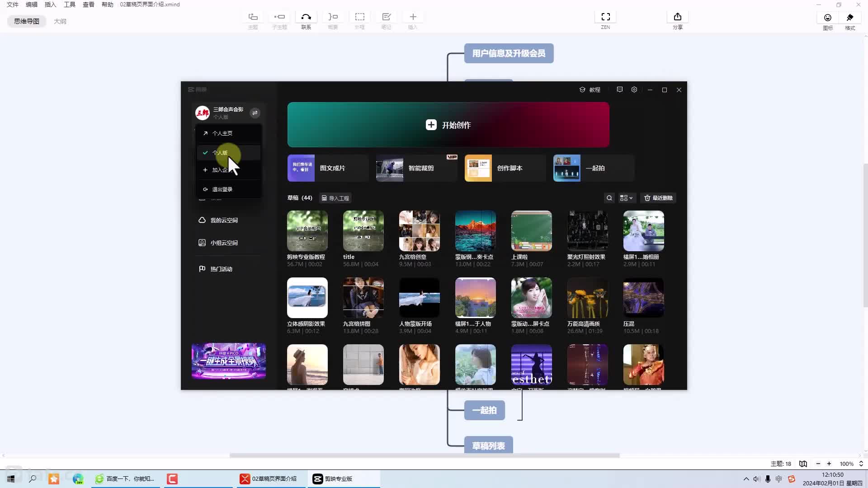Open the 图文成片 feature
This screenshot has width=868, height=488.
[328, 168]
